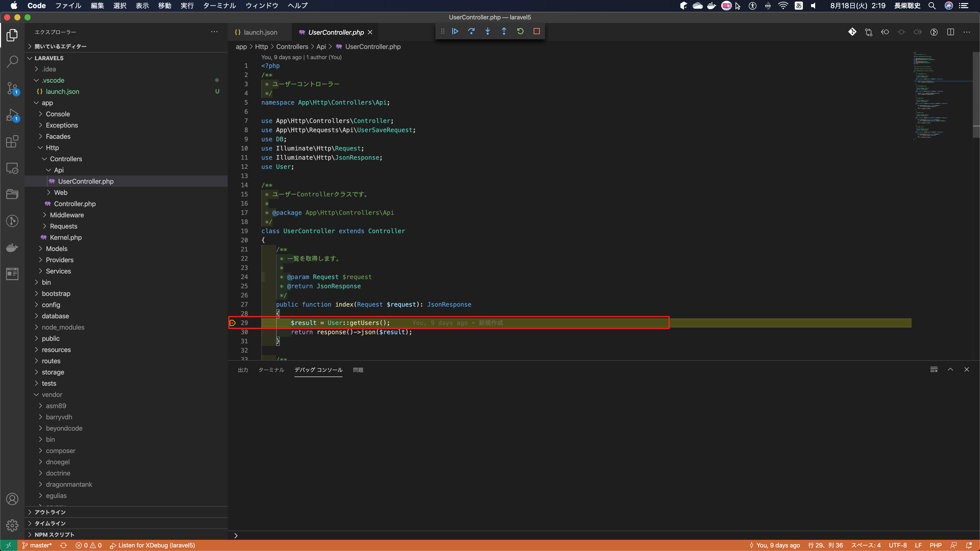The width and height of the screenshot is (980, 551).
Task: Click the Continue debug button
Action: point(455,31)
